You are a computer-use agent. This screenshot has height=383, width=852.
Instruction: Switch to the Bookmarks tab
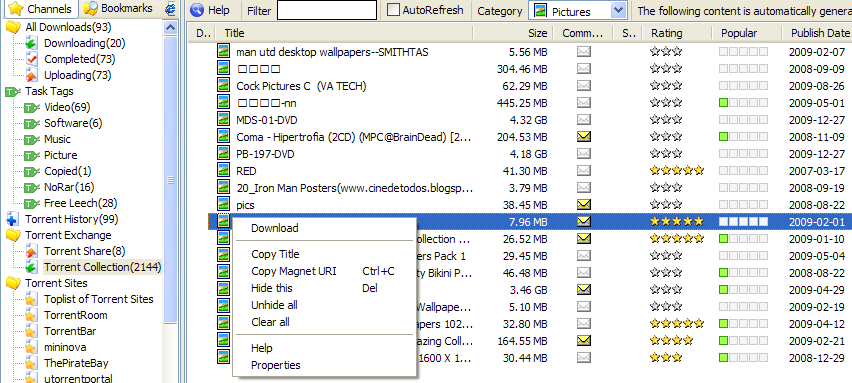[118, 9]
